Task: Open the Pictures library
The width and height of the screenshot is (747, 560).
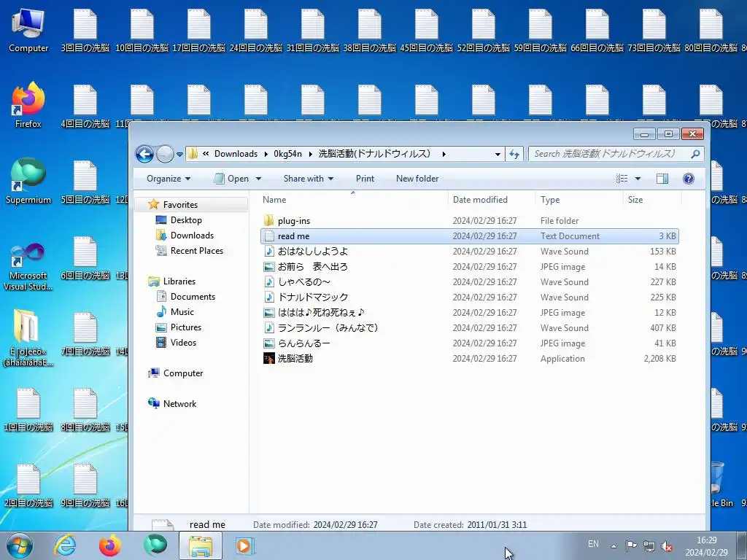Action: [x=186, y=327]
